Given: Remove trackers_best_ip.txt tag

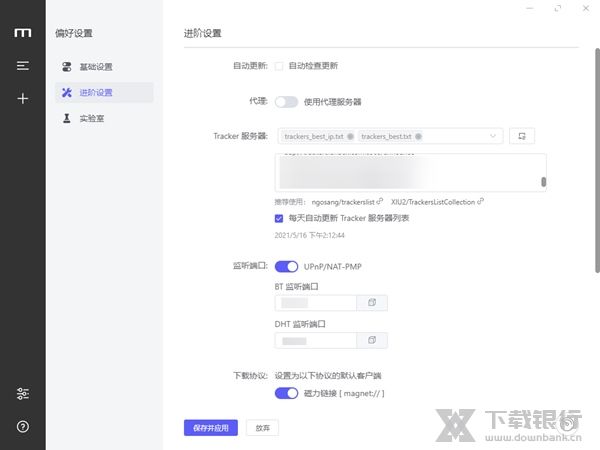Looking at the screenshot, I should (x=350, y=137).
